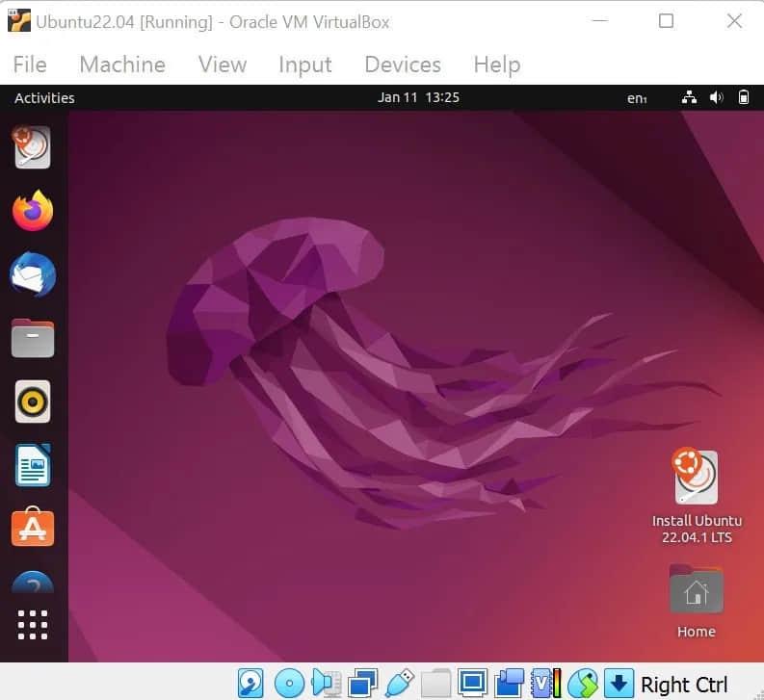Open the VirtualBox View menu

[222, 65]
